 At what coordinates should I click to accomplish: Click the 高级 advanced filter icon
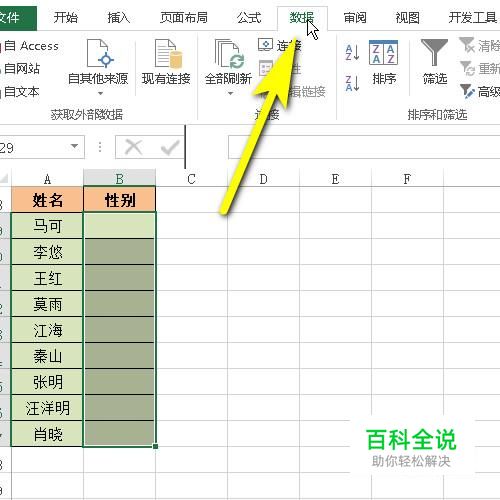467,91
